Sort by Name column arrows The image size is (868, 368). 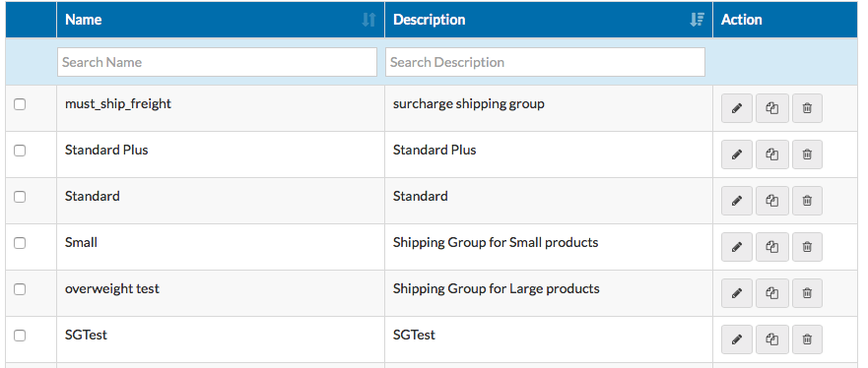pyautogui.click(x=368, y=20)
